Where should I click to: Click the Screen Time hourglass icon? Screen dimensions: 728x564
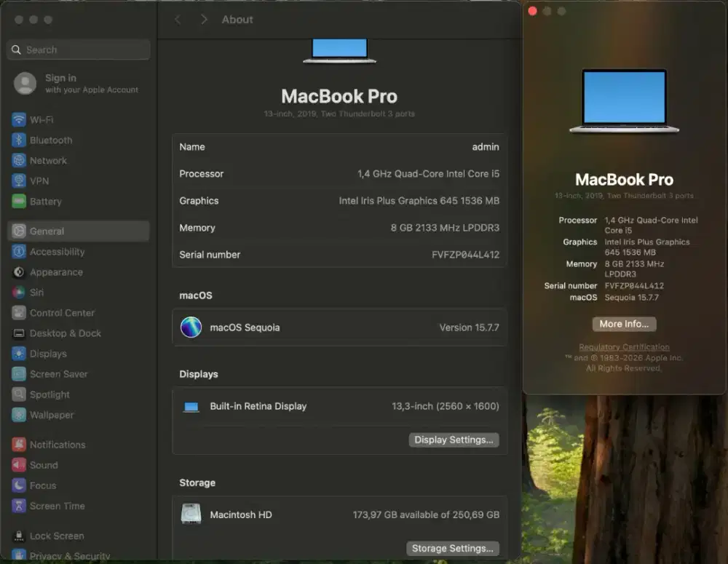pos(19,506)
